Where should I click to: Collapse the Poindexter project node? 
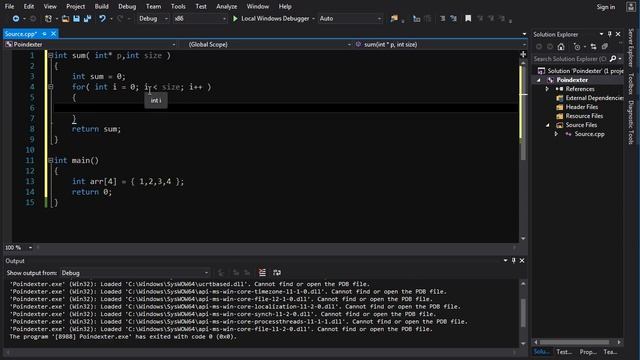tap(539, 80)
